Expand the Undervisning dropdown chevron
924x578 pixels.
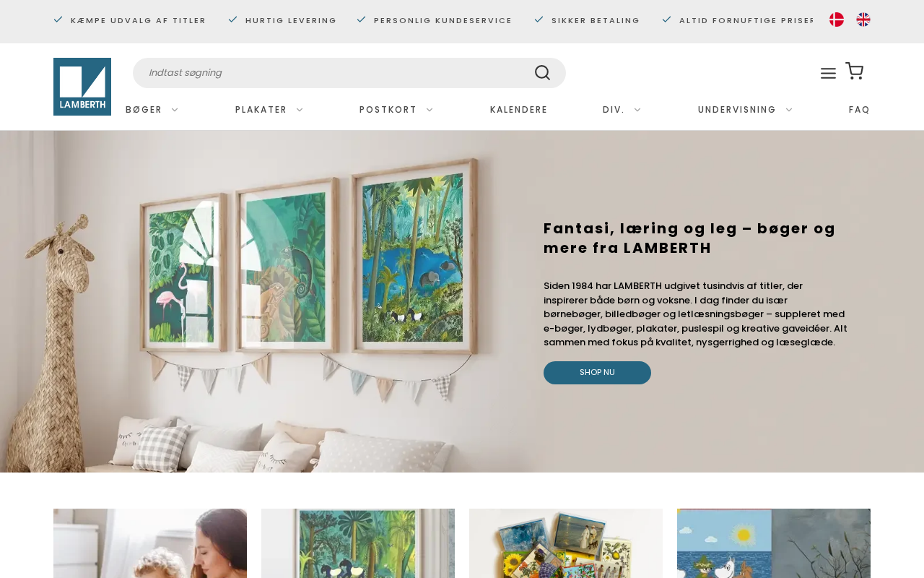789,110
